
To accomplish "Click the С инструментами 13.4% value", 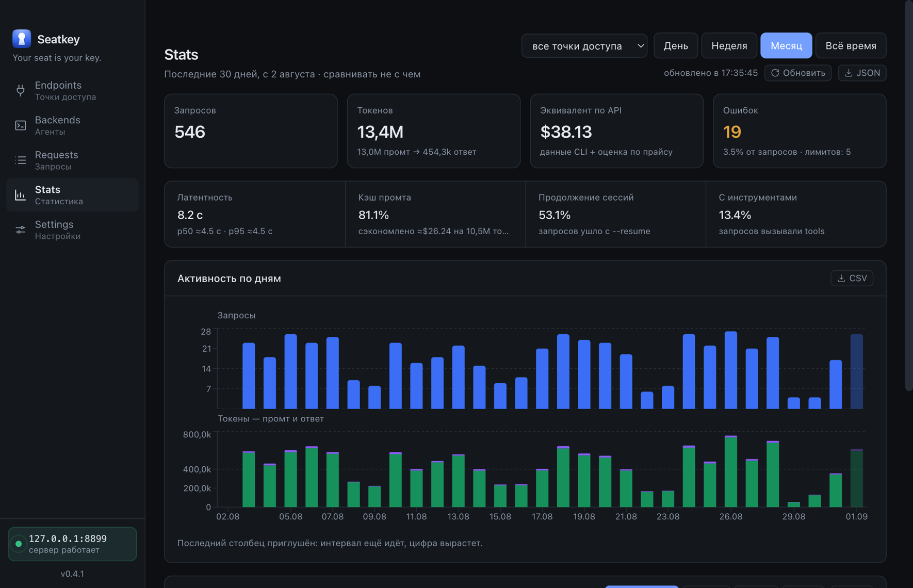I will pos(735,215).
